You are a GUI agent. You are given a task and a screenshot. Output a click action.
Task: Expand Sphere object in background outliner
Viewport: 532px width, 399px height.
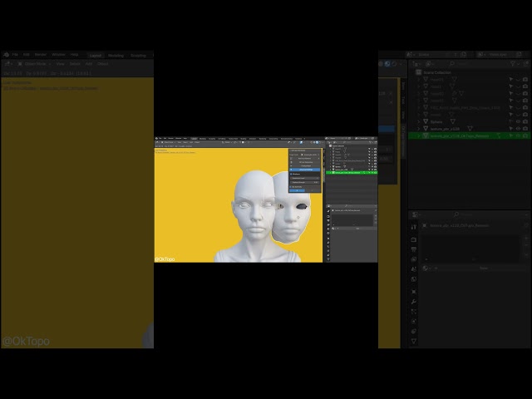[419, 121]
